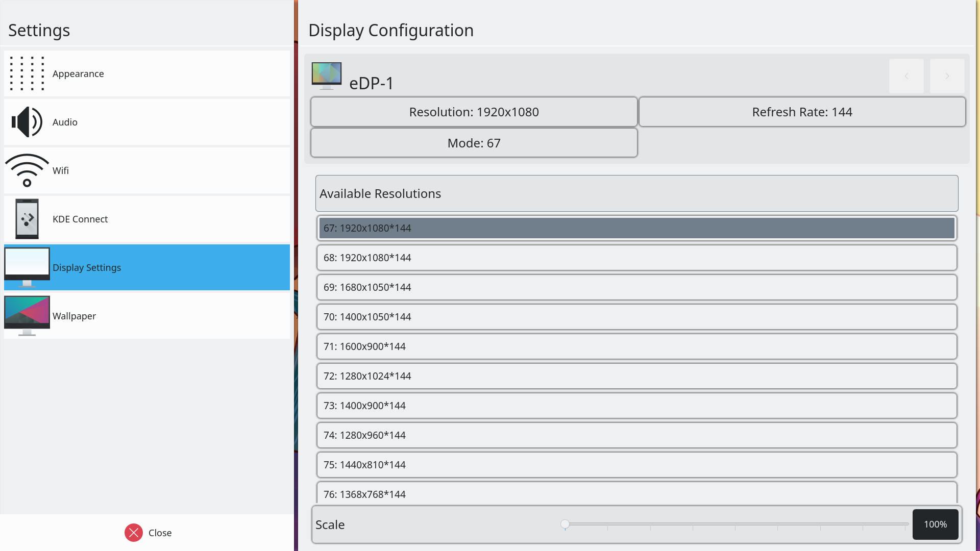The height and width of the screenshot is (551, 980).
Task: Open the Audio settings entry
Action: point(147,122)
